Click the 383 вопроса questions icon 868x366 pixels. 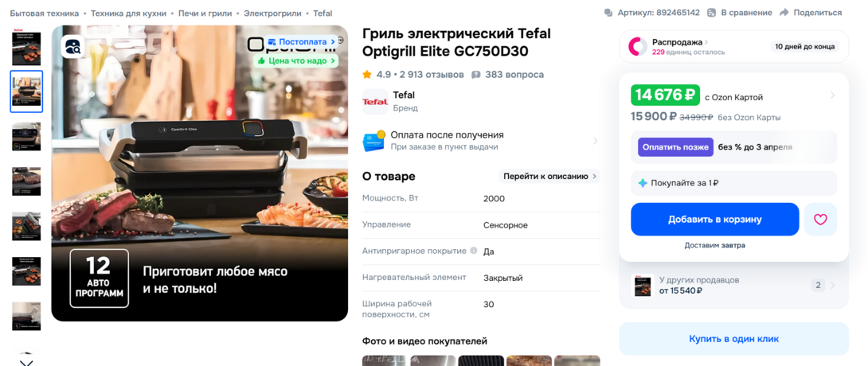475,75
